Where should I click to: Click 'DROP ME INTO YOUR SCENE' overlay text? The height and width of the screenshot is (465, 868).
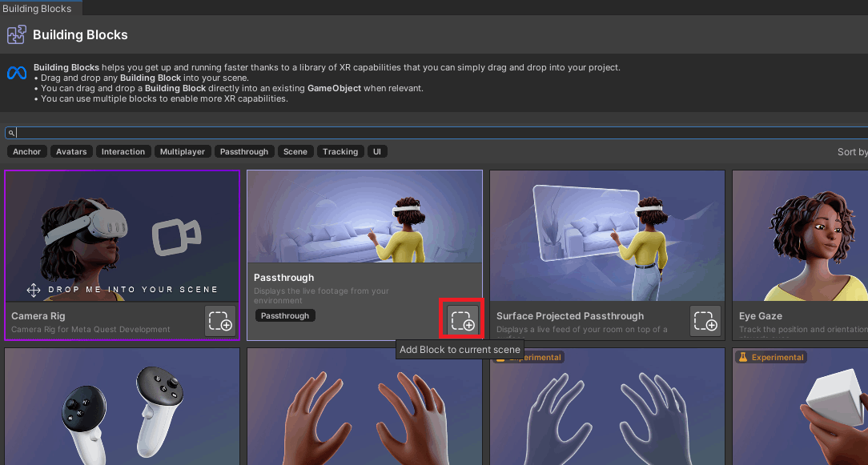pos(133,290)
